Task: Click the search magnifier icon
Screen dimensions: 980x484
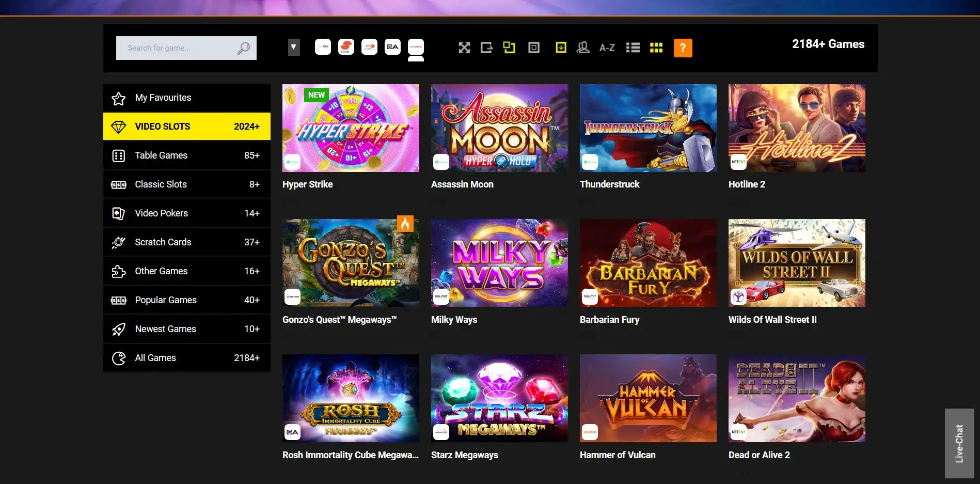Action: [243, 48]
